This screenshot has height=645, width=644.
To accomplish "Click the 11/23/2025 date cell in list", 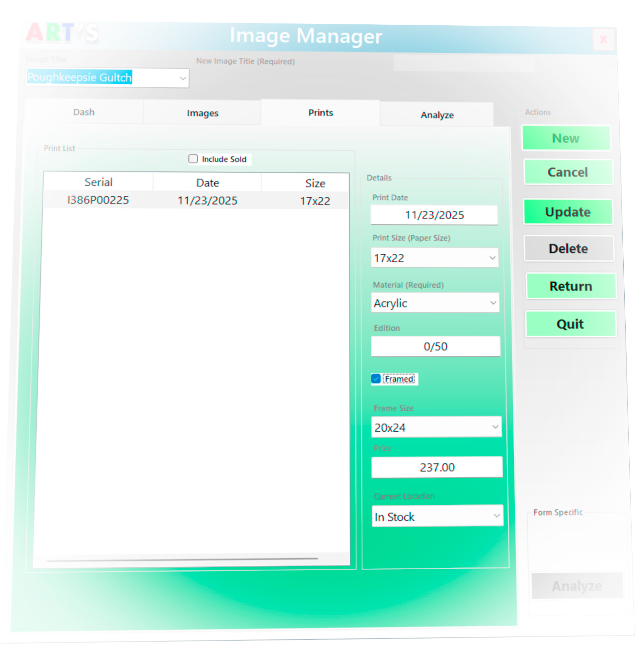I will pos(207,200).
